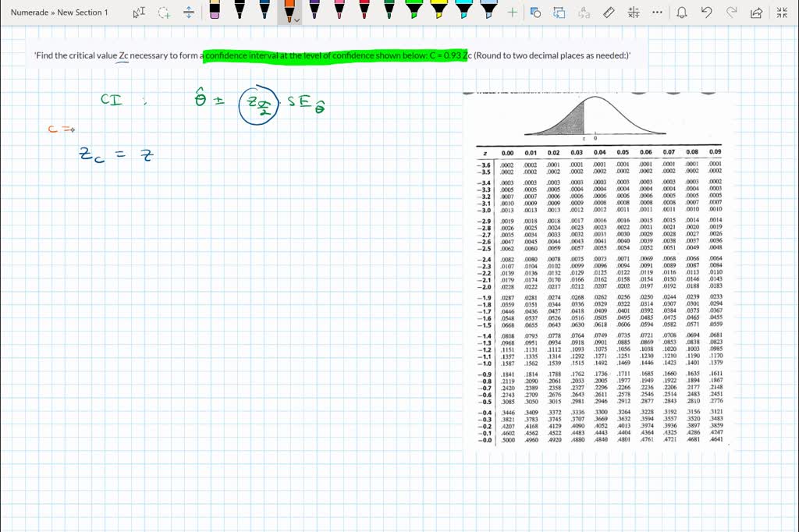
Task: Click the duplicate page button
Action: point(559,12)
